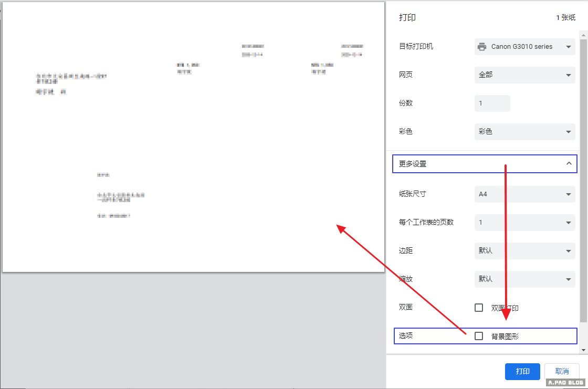This screenshot has width=588, height=389.
Task: Open the 网页 pages dropdown showing 全部
Action: [524, 75]
